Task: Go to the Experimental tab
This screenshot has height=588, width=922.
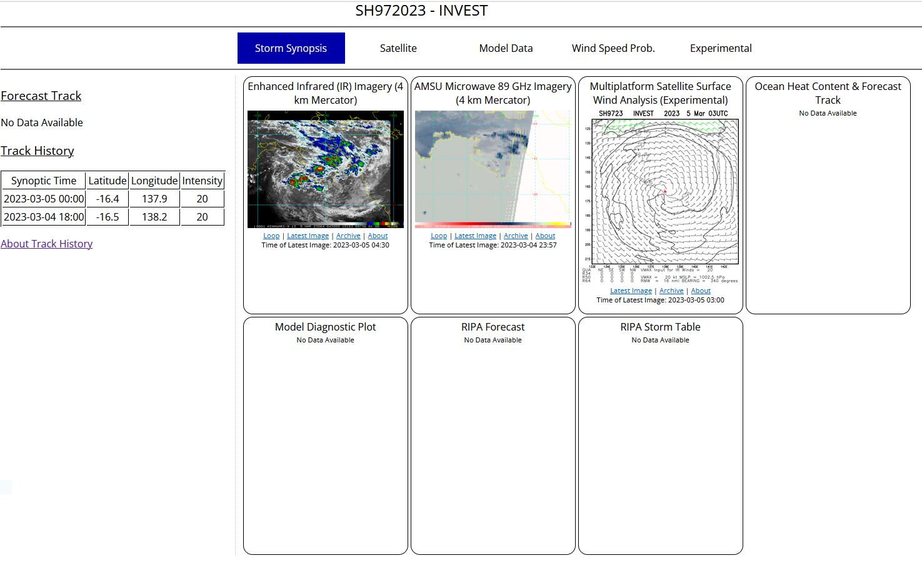Action: coord(721,48)
